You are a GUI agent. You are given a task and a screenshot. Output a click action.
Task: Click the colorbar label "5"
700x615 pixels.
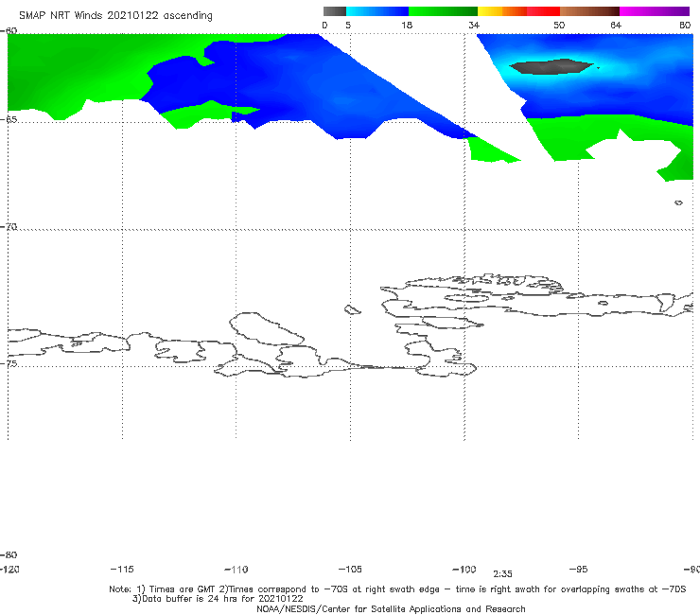(x=348, y=26)
